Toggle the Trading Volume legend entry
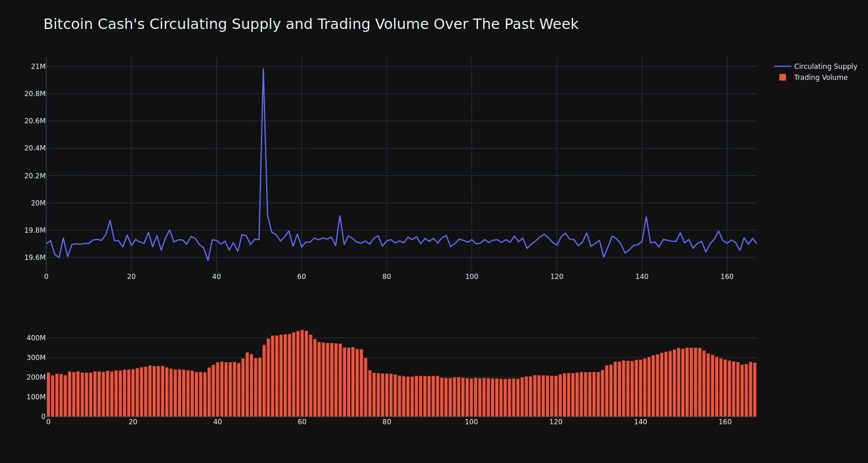 pos(815,78)
